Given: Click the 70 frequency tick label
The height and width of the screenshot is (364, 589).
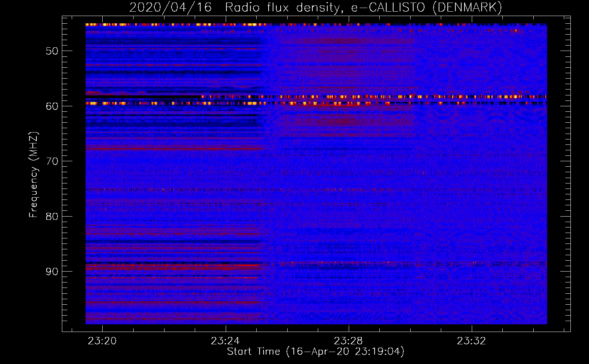Looking at the screenshot, I should (x=52, y=161).
